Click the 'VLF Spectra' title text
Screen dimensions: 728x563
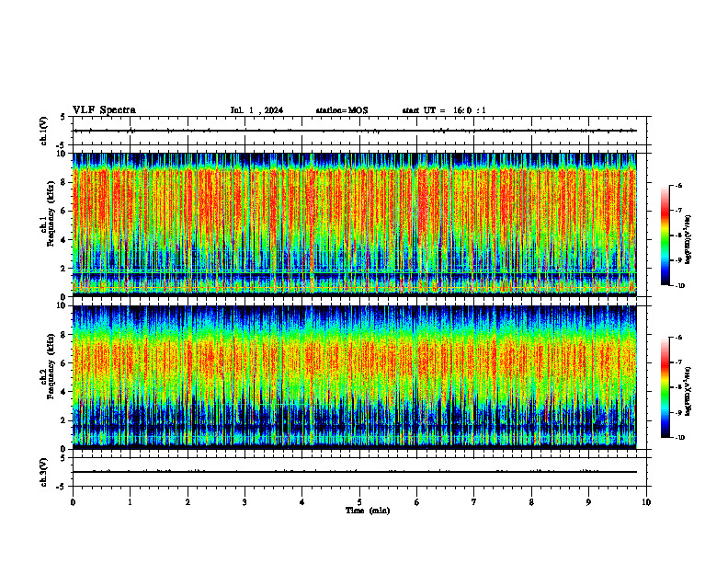[104, 110]
